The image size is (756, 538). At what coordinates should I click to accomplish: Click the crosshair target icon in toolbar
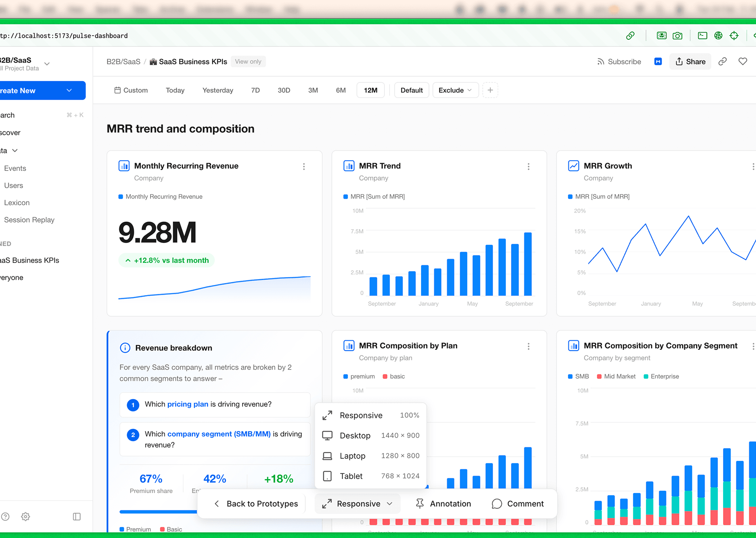coord(734,36)
